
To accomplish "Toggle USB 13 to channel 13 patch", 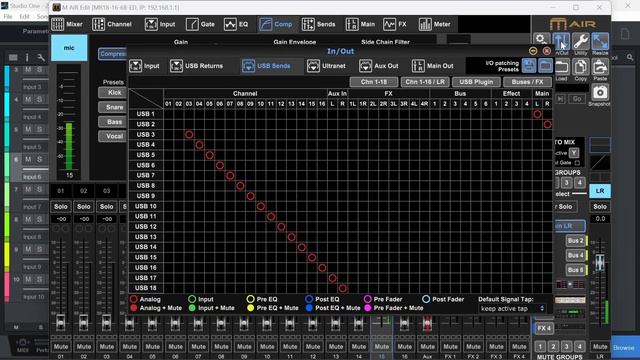I will [x=291, y=237].
